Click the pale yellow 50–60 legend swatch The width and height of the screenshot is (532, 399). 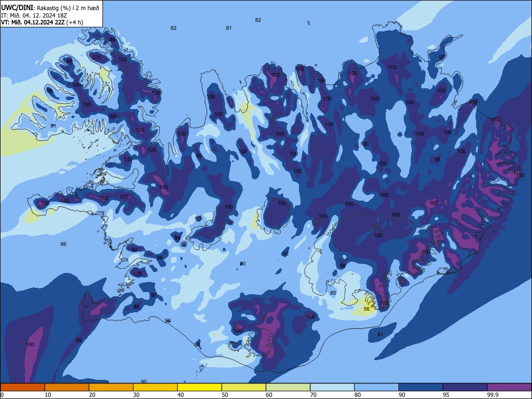click(244, 387)
